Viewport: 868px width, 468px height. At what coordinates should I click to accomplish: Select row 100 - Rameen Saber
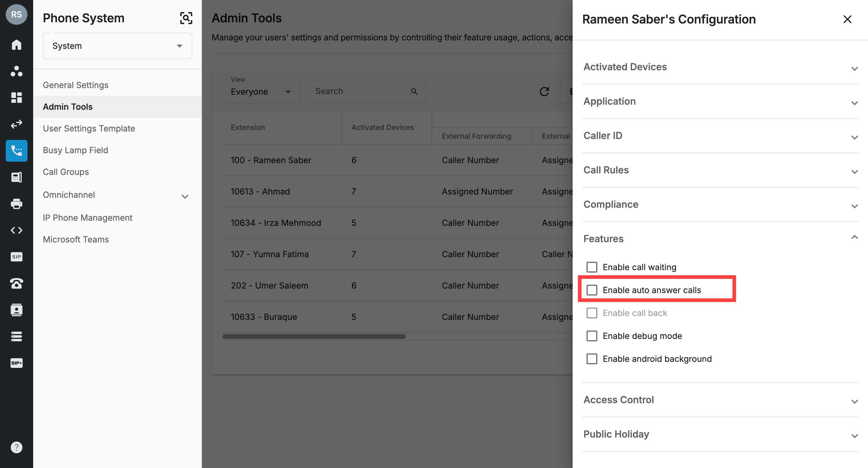pos(397,160)
